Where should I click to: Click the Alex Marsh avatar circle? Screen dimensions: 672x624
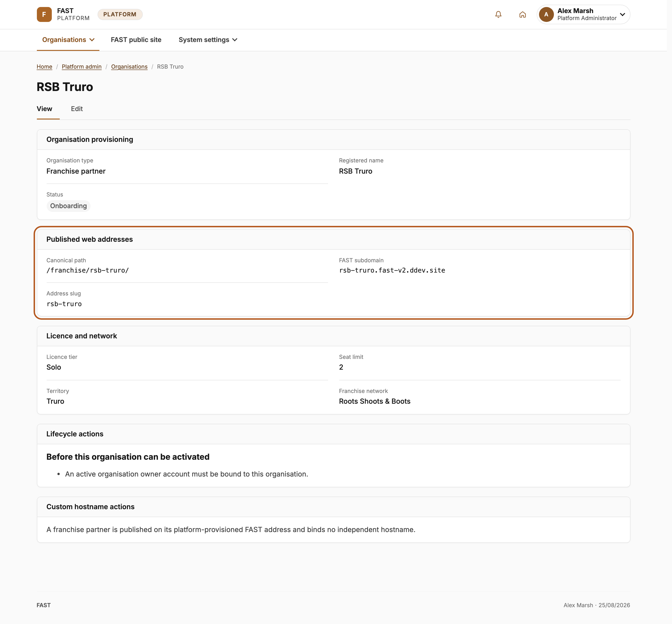pos(546,14)
